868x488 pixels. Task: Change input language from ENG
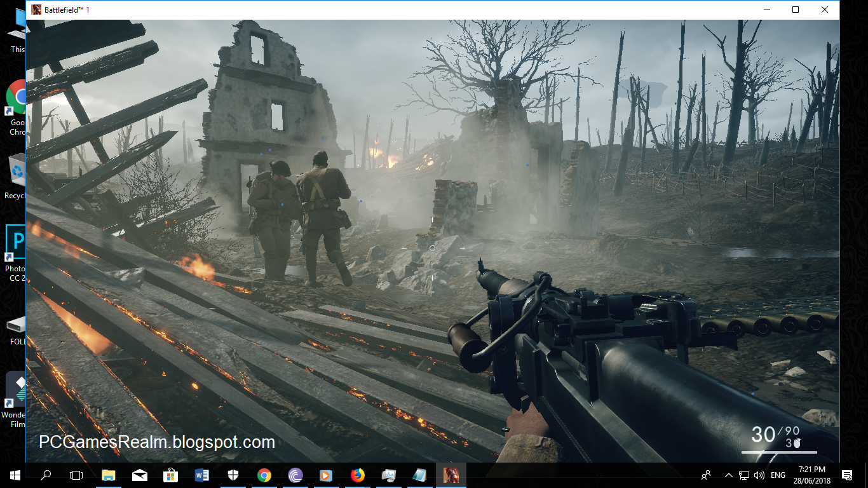(778, 475)
